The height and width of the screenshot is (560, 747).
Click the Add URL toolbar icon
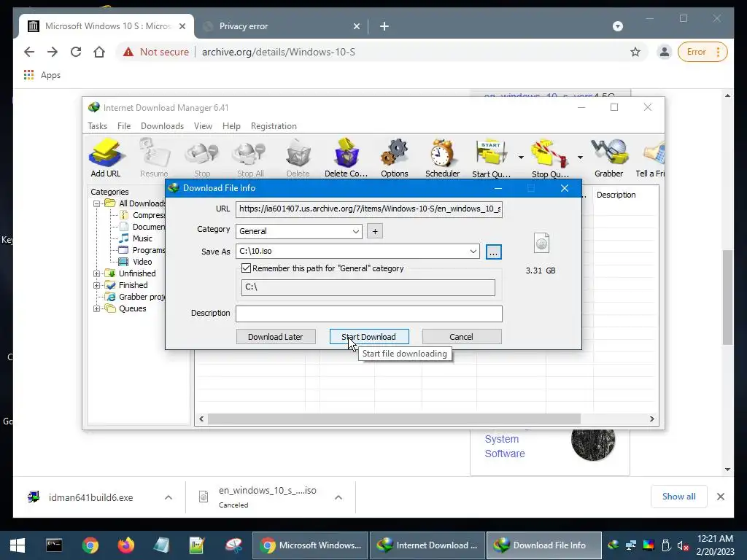click(x=106, y=157)
